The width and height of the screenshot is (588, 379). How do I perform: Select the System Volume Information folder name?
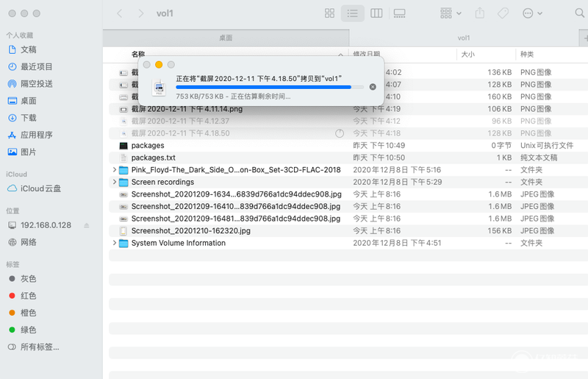(x=178, y=243)
